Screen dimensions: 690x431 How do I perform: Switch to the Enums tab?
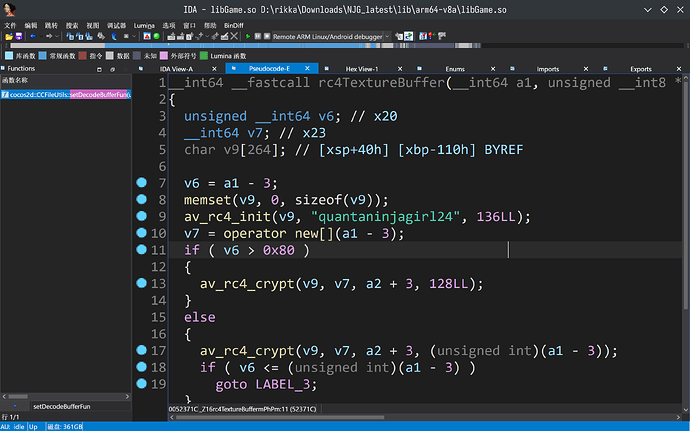455,69
